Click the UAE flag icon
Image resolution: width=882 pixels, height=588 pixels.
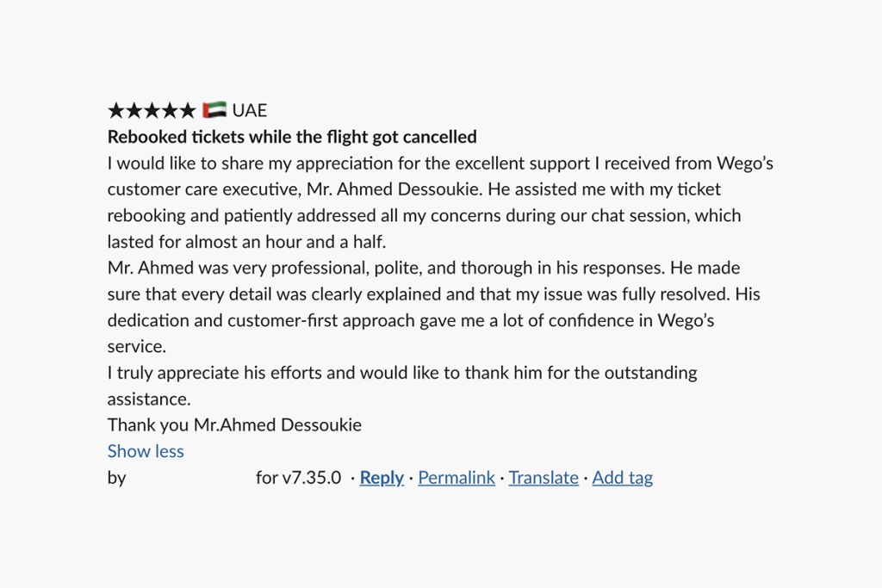[214, 110]
